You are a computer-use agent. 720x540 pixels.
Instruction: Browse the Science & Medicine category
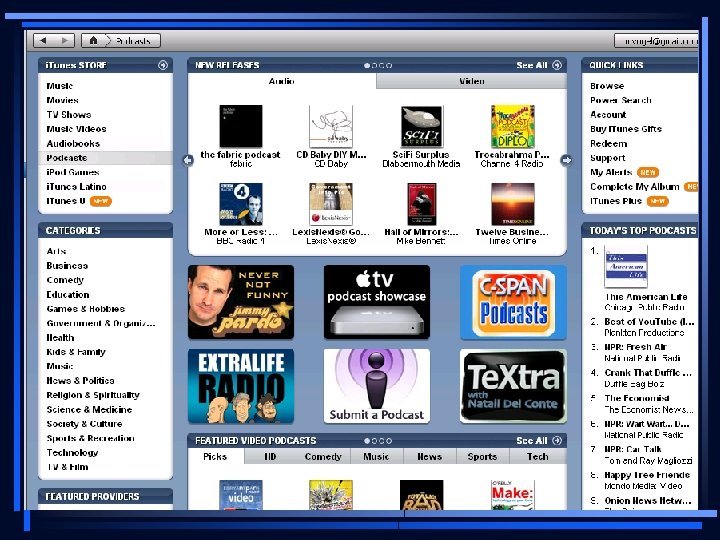point(89,410)
